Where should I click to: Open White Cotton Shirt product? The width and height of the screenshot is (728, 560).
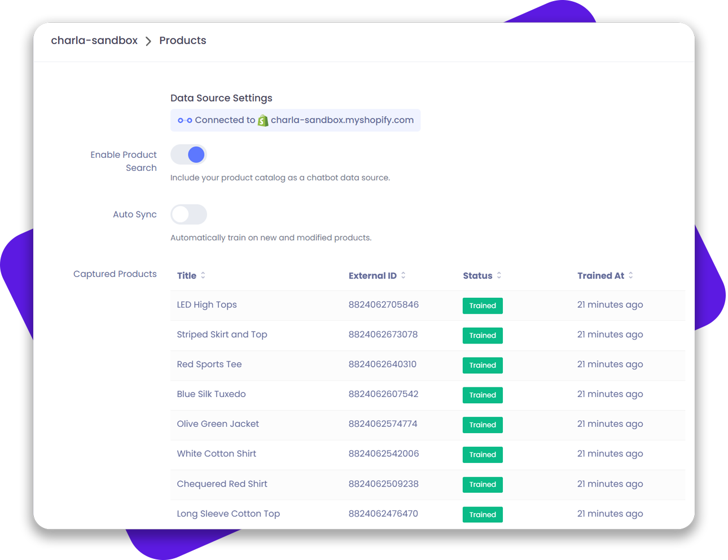click(217, 454)
